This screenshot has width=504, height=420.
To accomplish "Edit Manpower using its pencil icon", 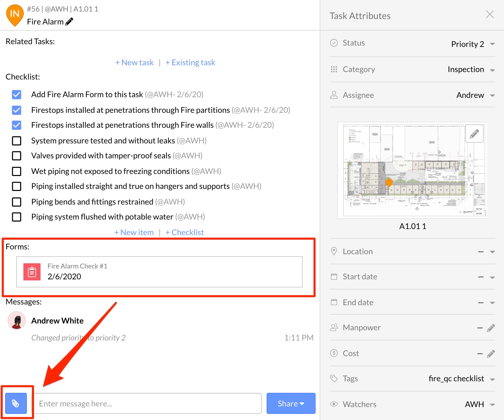I will click(491, 328).
